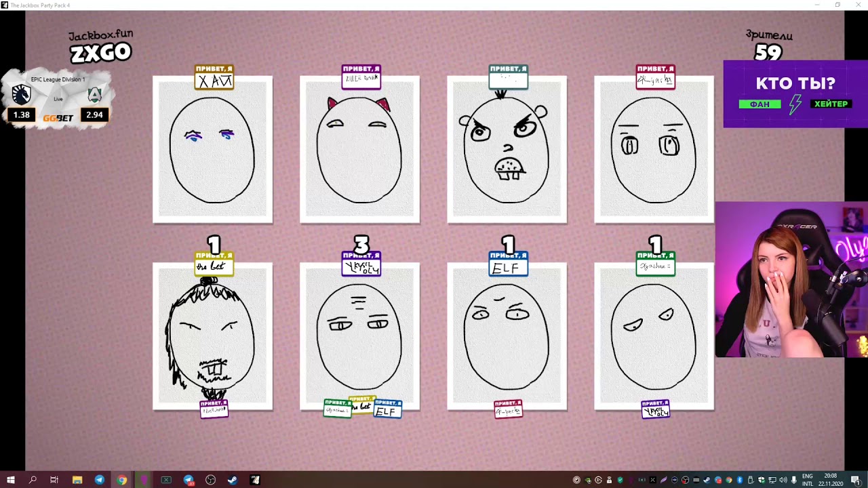Image resolution: width=868 pixels, height=488 pixels.
Task: Click the 1.38 odds on GGBET widget
Action: [22, 115]
